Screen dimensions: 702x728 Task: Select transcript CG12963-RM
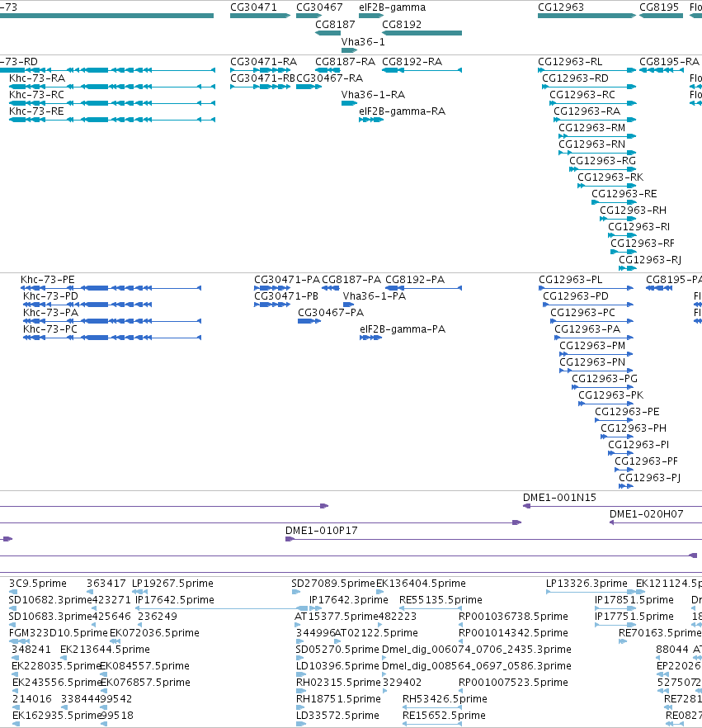[591, 128]
